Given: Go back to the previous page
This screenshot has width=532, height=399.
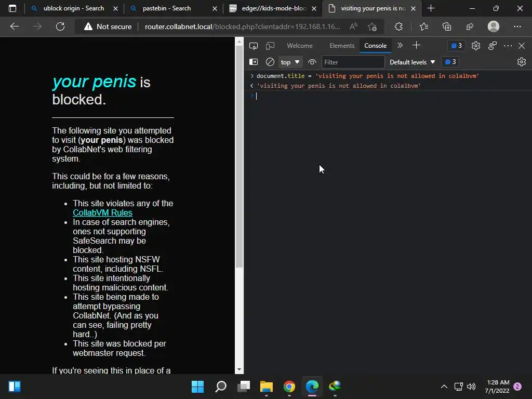Looking at the screenshot, I should click(x=14, y=26).
